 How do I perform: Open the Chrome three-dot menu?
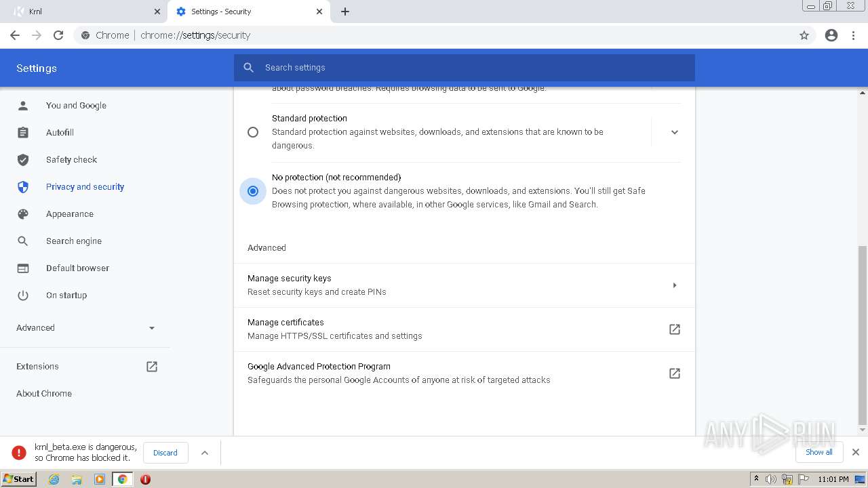(854, 35)
